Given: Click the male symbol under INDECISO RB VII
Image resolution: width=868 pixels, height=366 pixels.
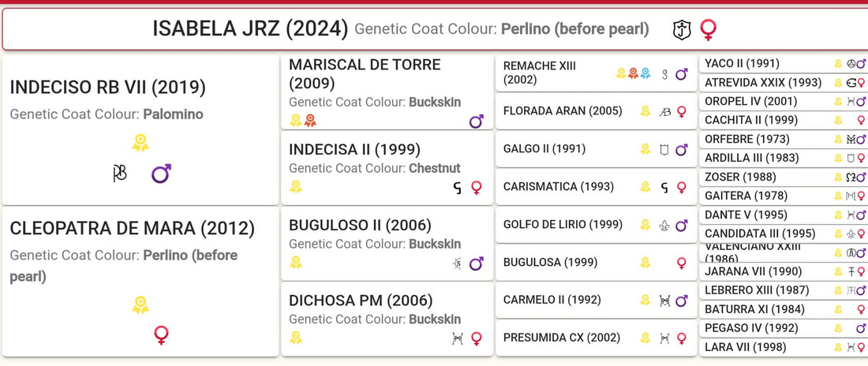Looking at the screenshot, I should [161, 174].
